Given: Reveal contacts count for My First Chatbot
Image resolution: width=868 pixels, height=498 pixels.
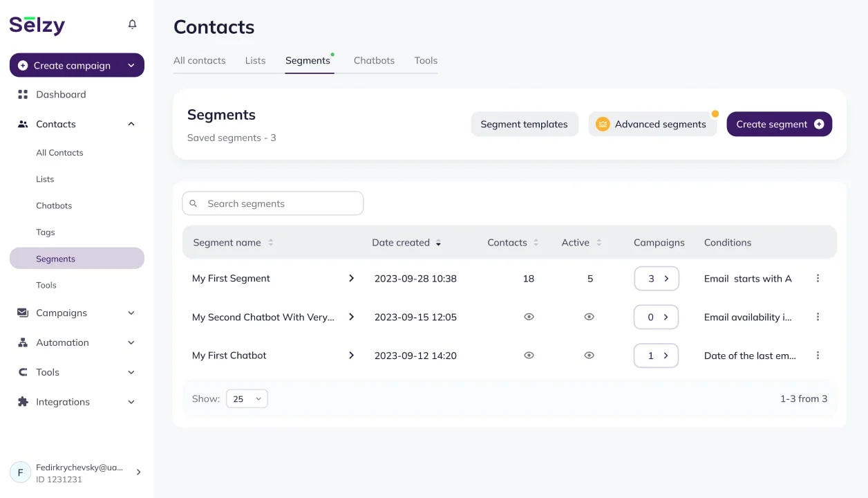Looking at the screenshot, I should pyautogui.click(x=529, y=356).
